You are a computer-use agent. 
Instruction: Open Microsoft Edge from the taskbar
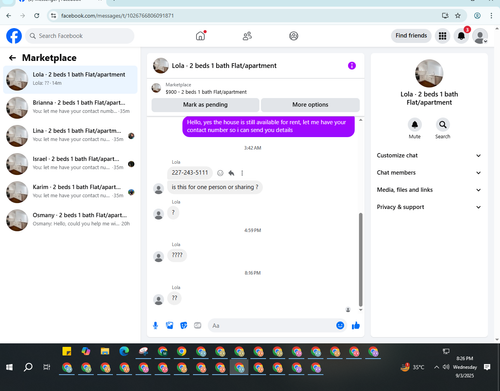point(124,351)
